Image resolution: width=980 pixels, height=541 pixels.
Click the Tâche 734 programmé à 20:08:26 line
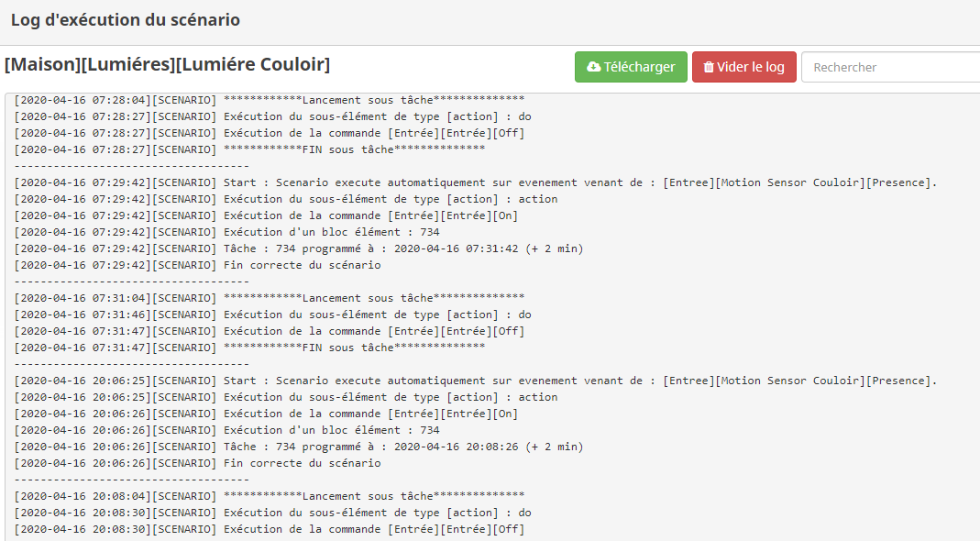tap(299, 447)
